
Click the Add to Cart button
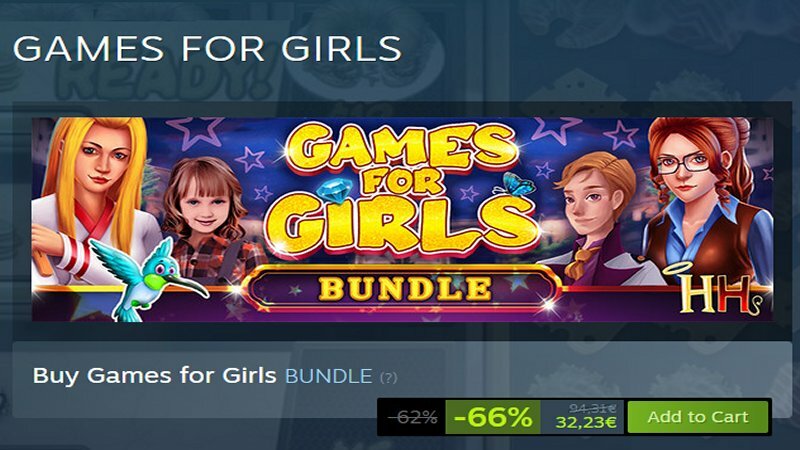click(697, 417)
